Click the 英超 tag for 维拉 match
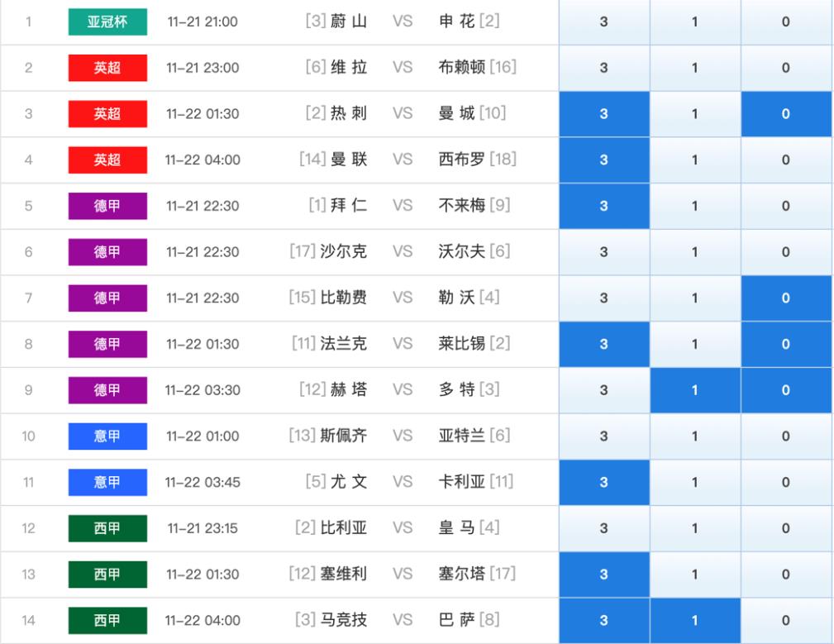The image size is (834, 644). (x=107, y=68)
